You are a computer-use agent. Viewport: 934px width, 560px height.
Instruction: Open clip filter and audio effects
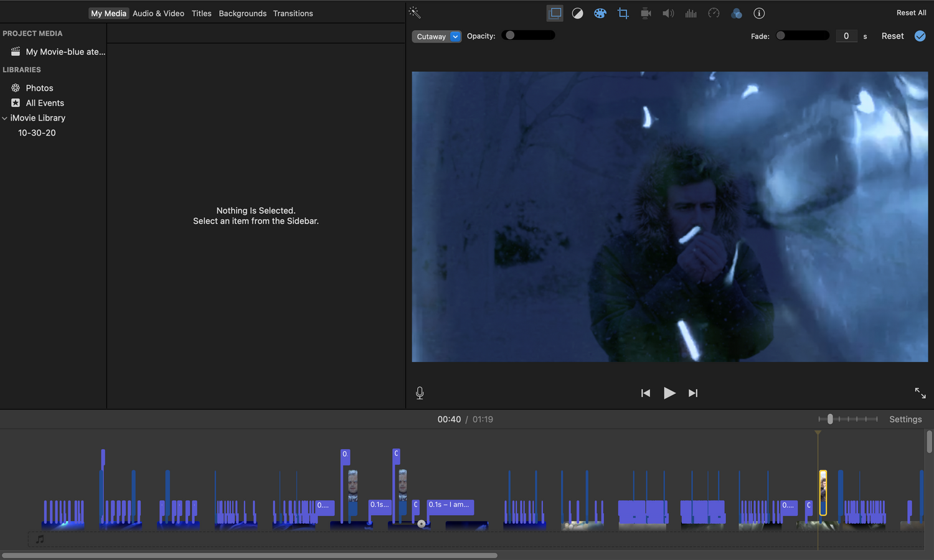[x=737, y=13]
